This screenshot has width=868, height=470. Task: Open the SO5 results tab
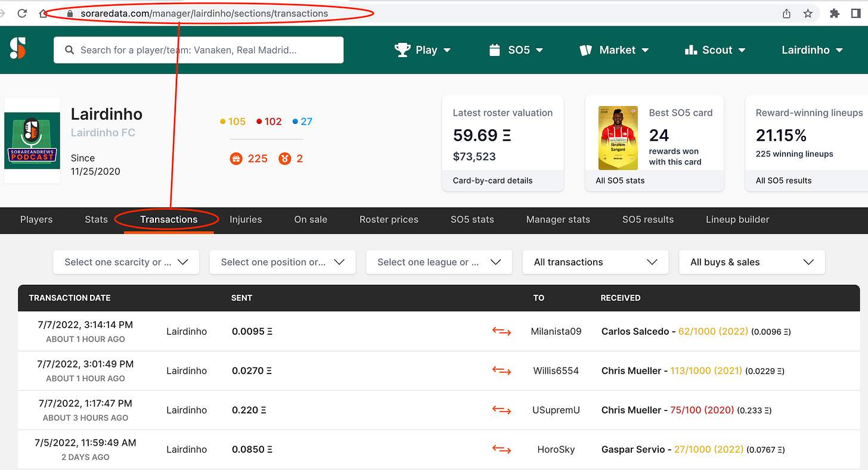pyautogui.click(x=648, y=219)
